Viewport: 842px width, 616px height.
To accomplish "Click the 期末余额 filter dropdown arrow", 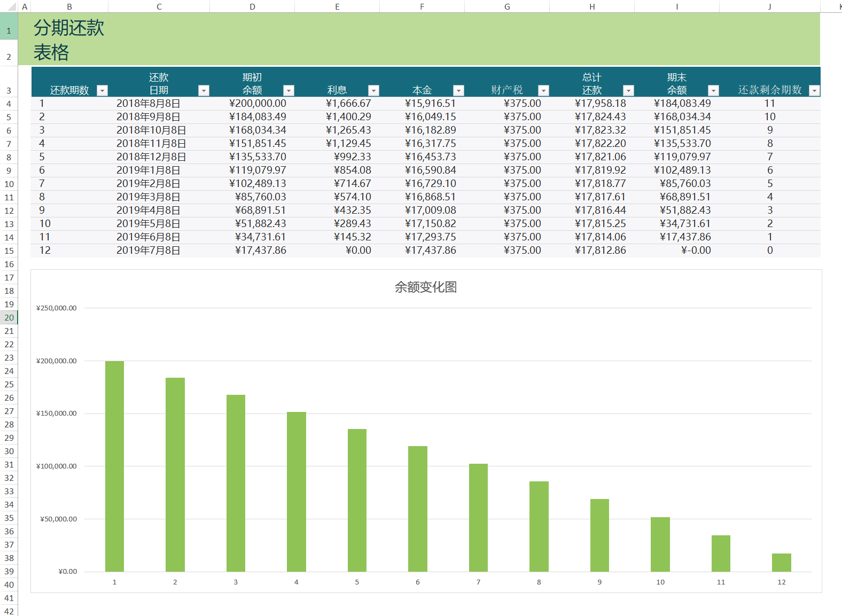I will [x=713, y=91].
